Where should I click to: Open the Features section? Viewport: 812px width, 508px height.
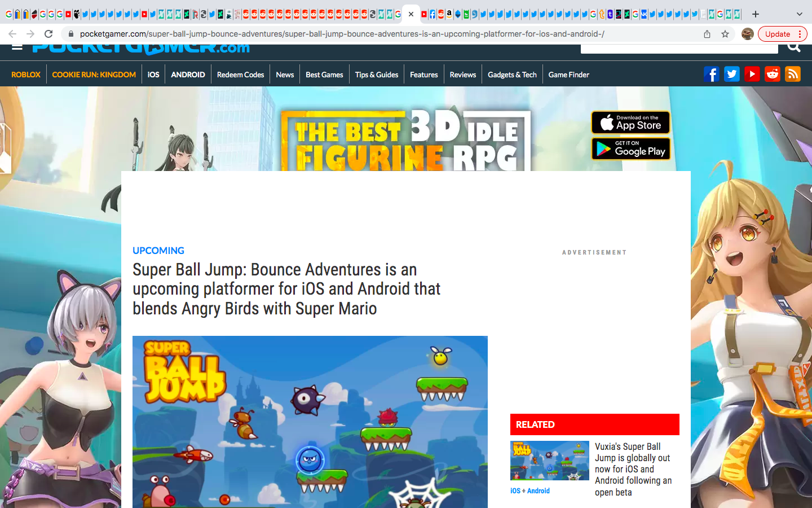pyautogui.click(x=423, y=75)
